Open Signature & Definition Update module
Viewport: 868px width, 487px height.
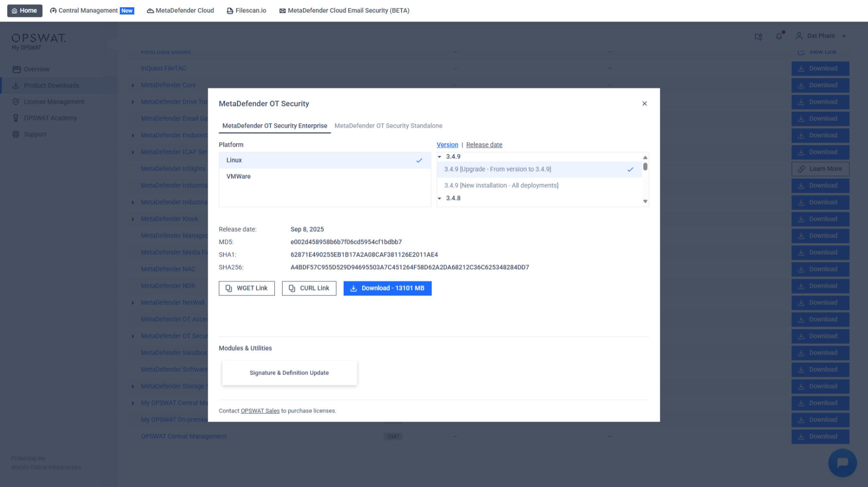point(289,373)
